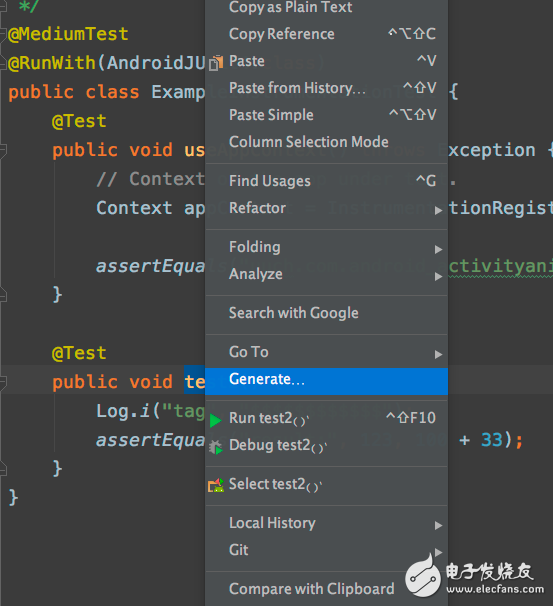This screenshot has width=553, height=606.
Task: Click the '// Context' comment line
Action: tap(150, 179)
